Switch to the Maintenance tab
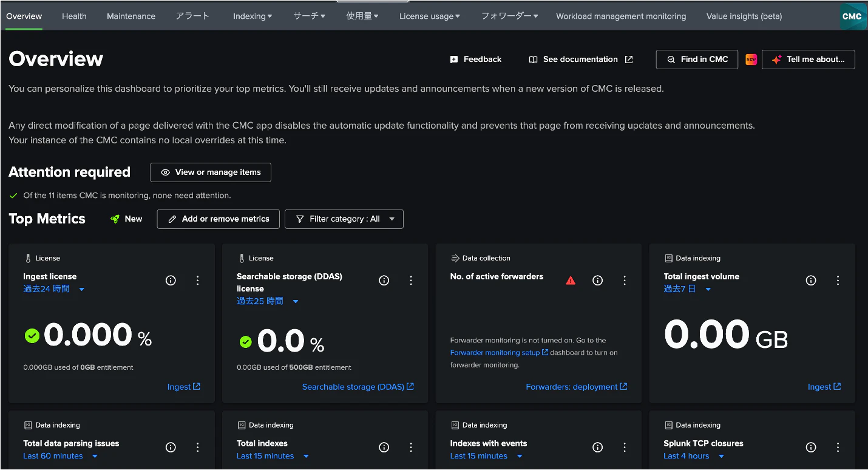 pos(131,16)
